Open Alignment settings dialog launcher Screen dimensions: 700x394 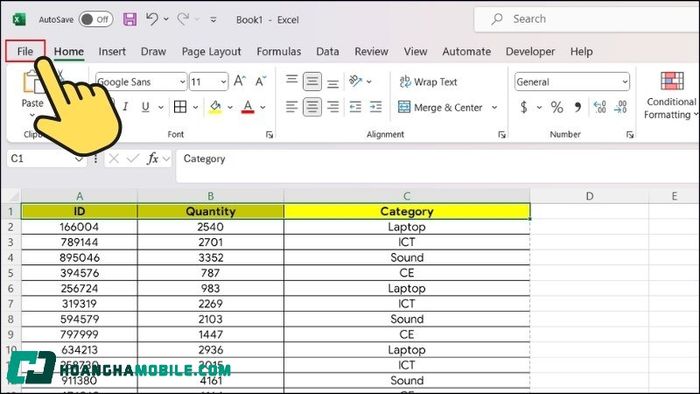(x=502, y=134)
